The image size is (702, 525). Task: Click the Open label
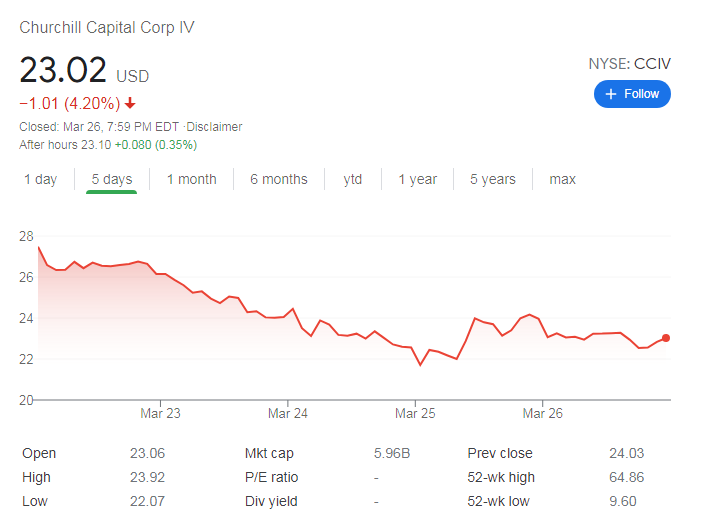click(39, 453)
